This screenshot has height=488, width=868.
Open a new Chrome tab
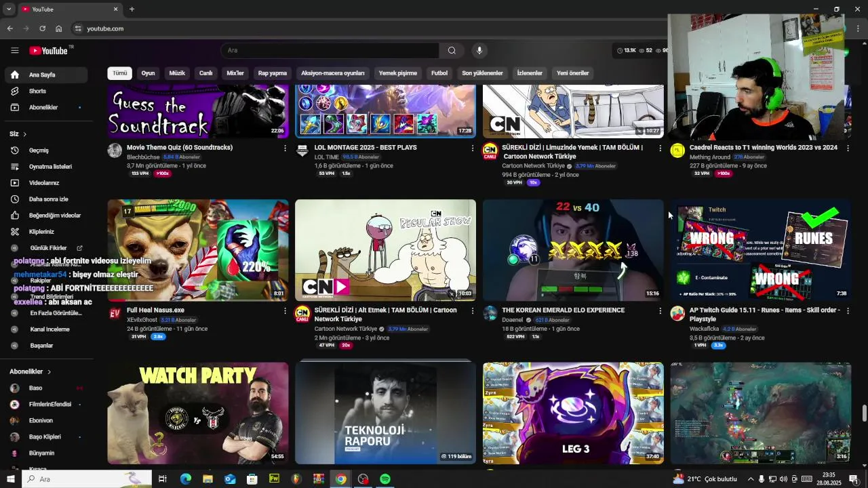point(132,9)
